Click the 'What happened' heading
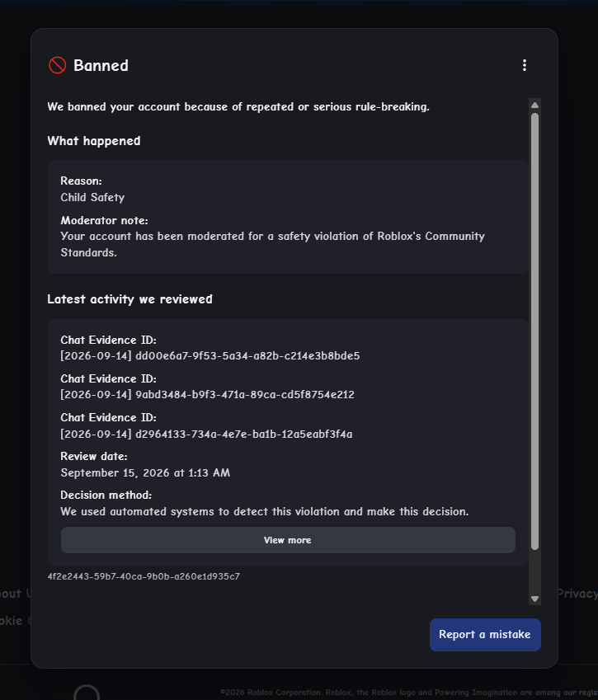The height and width of the screenshot is (700, 598). 94,141
